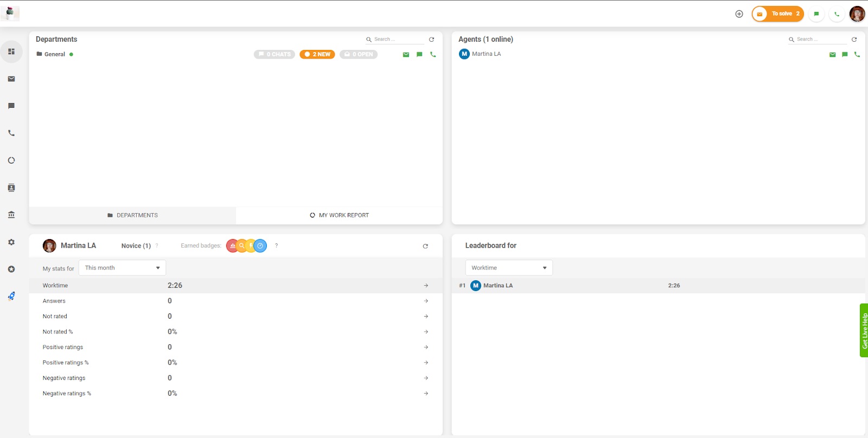Viewport: 868px width, 438px height.
Task: Open the Customers contacts icon in sidebar
Action: (x=11, y=188)
